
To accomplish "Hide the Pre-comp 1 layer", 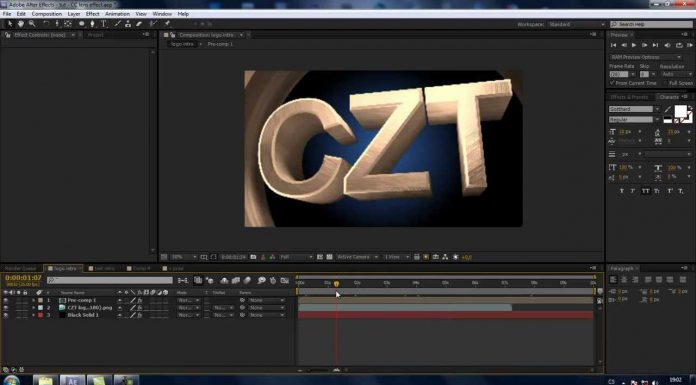I will 5,300.
